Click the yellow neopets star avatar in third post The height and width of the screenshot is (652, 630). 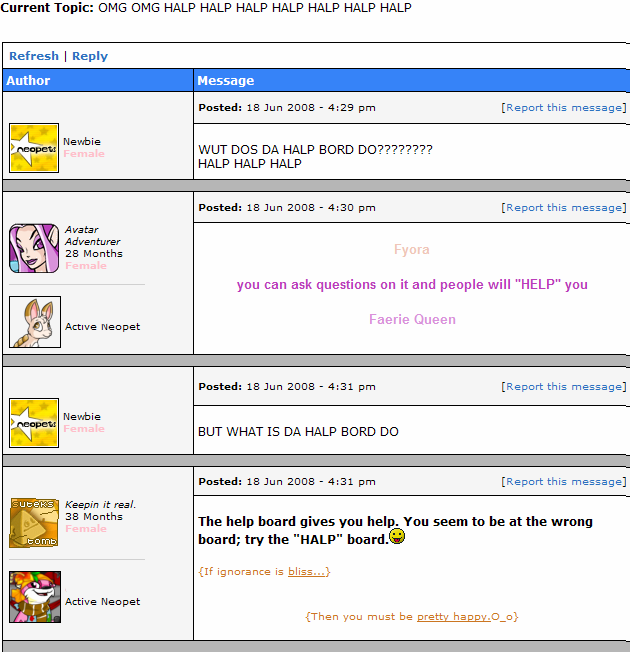[x=34, y=423]
